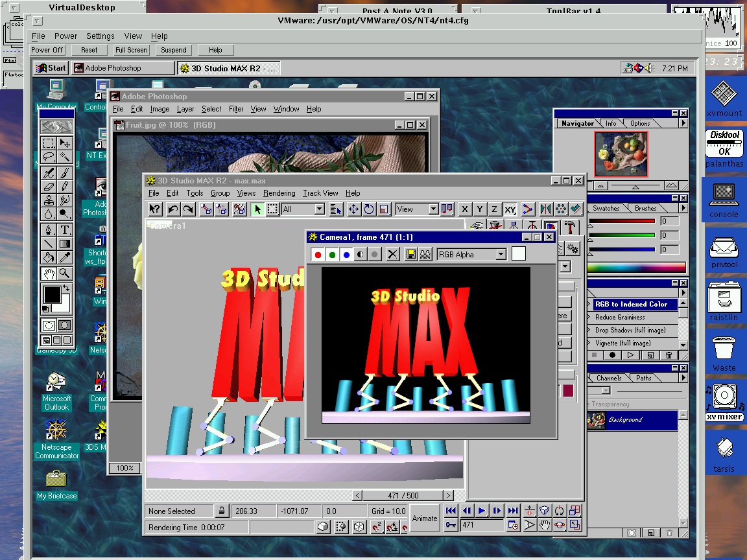Switch to the Swatches tab

click(x=606, y=208)
